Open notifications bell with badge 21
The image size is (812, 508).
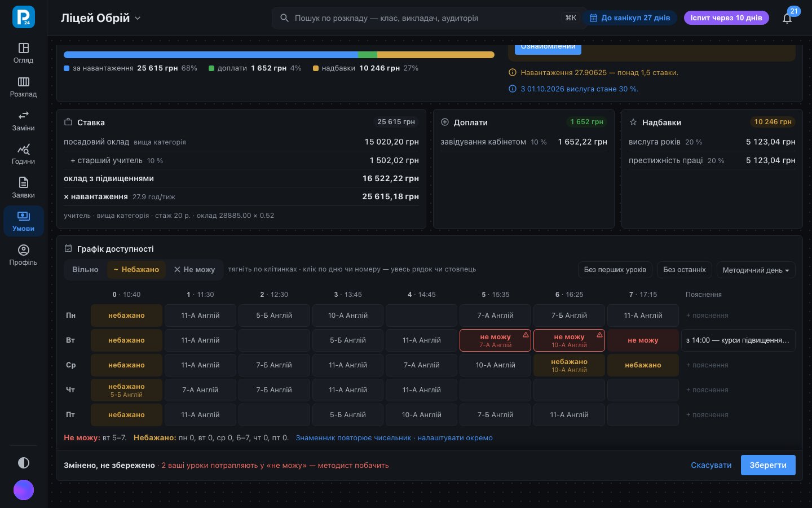[x=787, y=18]
